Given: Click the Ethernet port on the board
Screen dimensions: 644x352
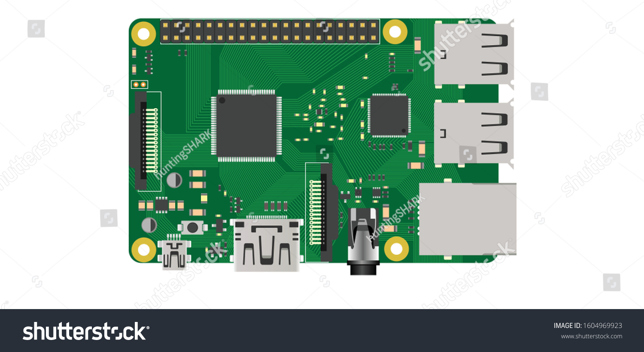Looking at the screenshot, I should 468,219.
